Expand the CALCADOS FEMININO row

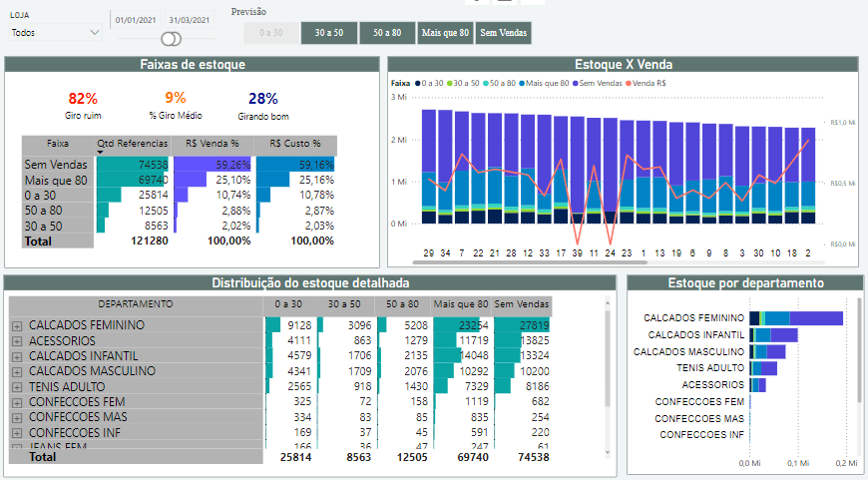click(17, 326)
